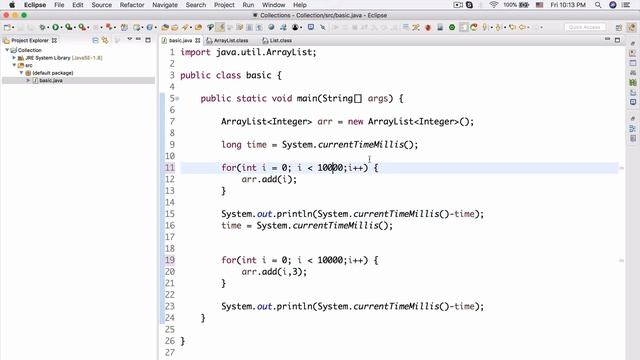
Task: Open the Project Explorer view menu
Action: coord(129,39)
